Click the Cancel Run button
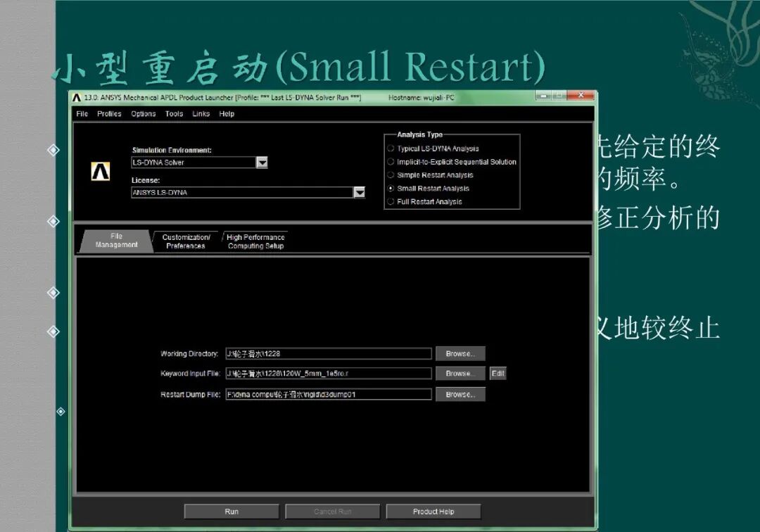The width and height of the screenshot is (760, 532). (332, 512)
